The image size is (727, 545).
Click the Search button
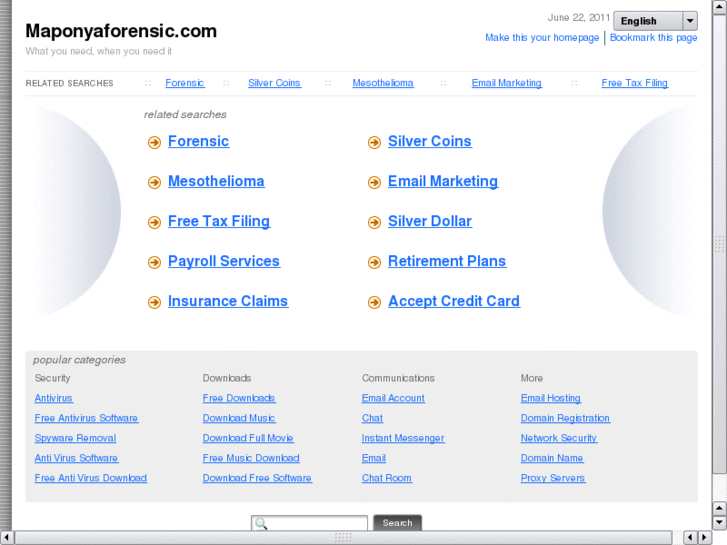point(397,523)
